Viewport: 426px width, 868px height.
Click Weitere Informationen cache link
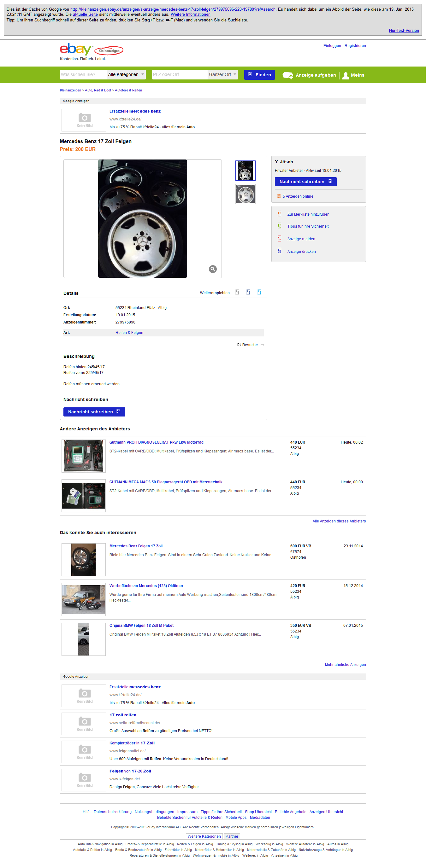click(190, 15)
